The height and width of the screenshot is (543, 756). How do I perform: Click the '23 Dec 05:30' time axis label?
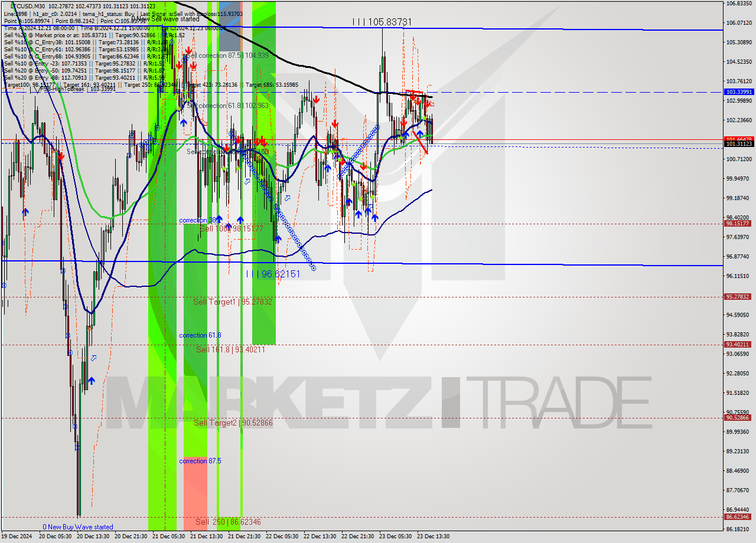[x=395, y=537]
